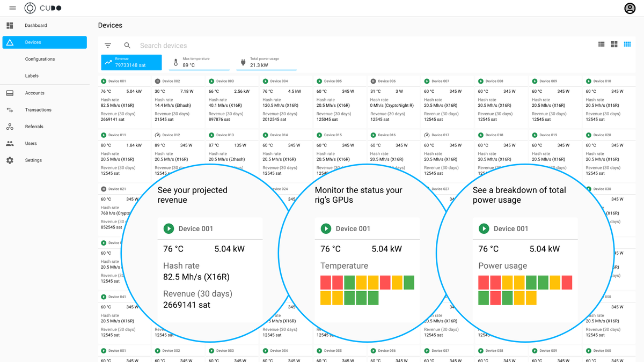Viewport: 644px width, 362px height.
Task: Click power value '1.84 kW' on Device 011
Action: 134,145
